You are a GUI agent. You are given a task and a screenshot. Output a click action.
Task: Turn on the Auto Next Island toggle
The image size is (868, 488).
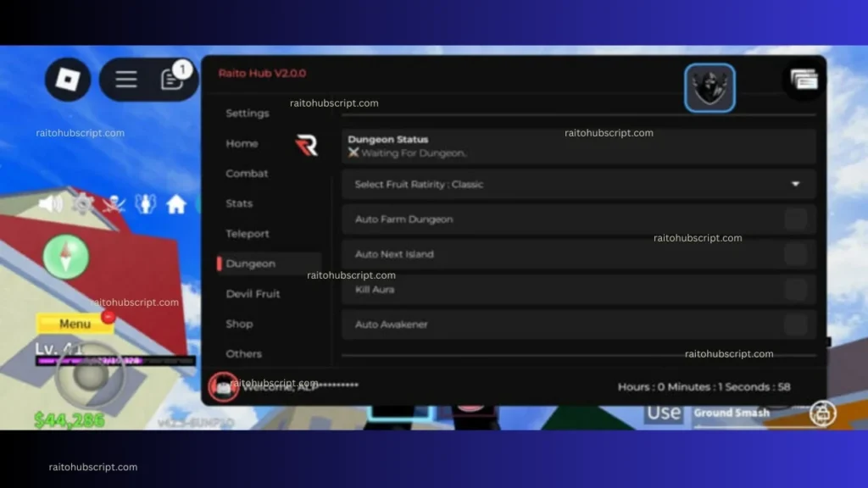tap(795, 254)
